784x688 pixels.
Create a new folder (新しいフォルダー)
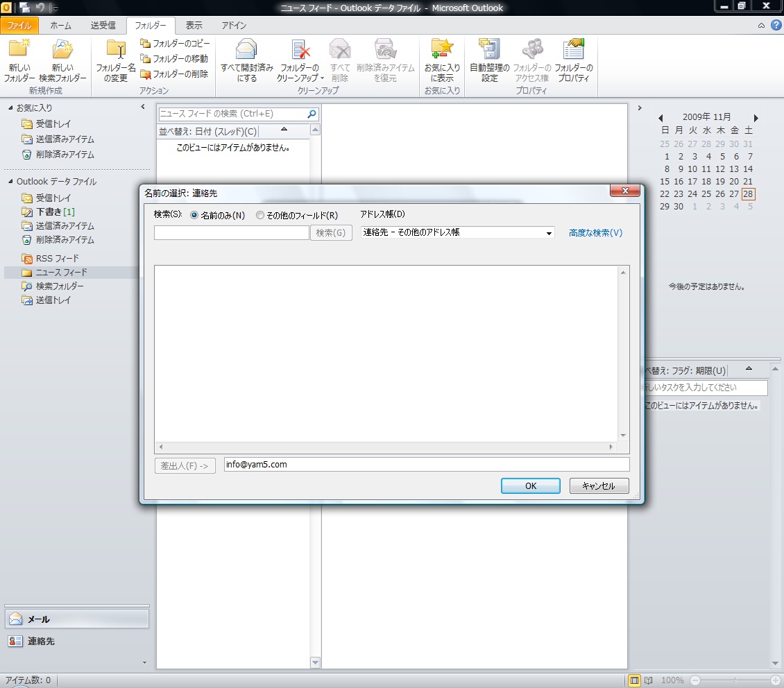[x=19, y=60]
